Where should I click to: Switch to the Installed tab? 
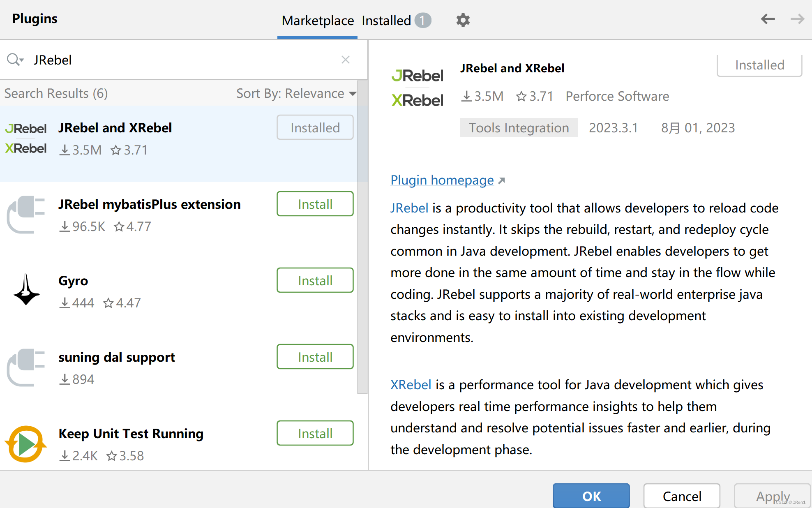point(386,21)
